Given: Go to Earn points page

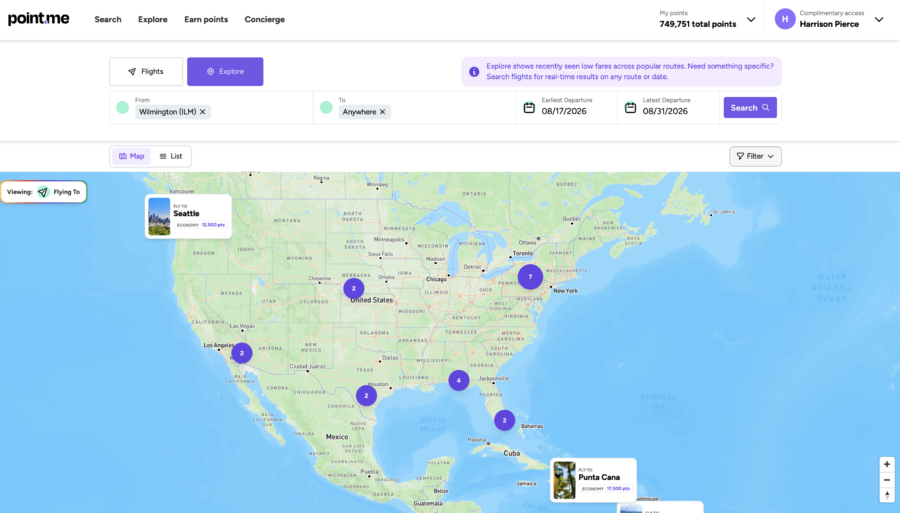Looking at the screenshot, I should [x=206, y=20].
